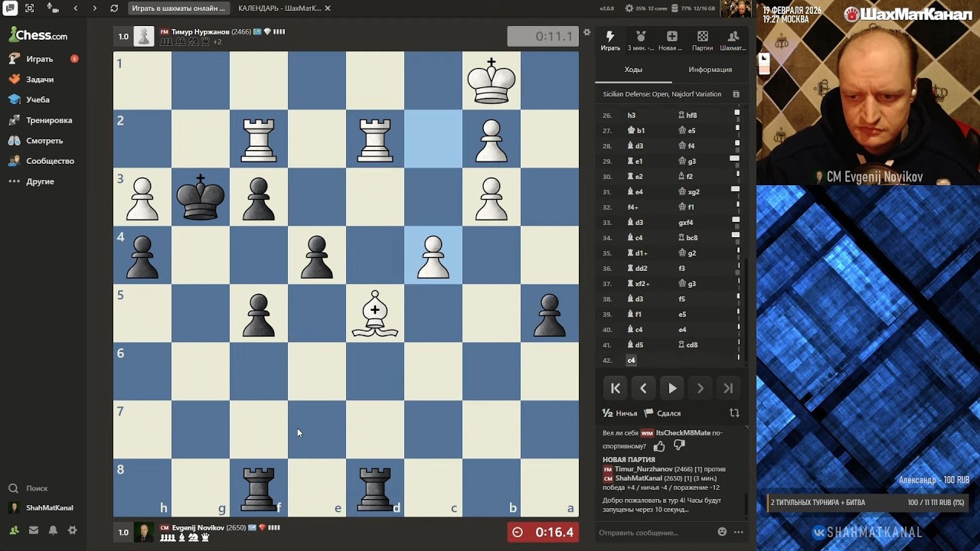This screenshot has width=980, height=551.
Task: Click the bottom player's avatar
Action: coord(144,532)
